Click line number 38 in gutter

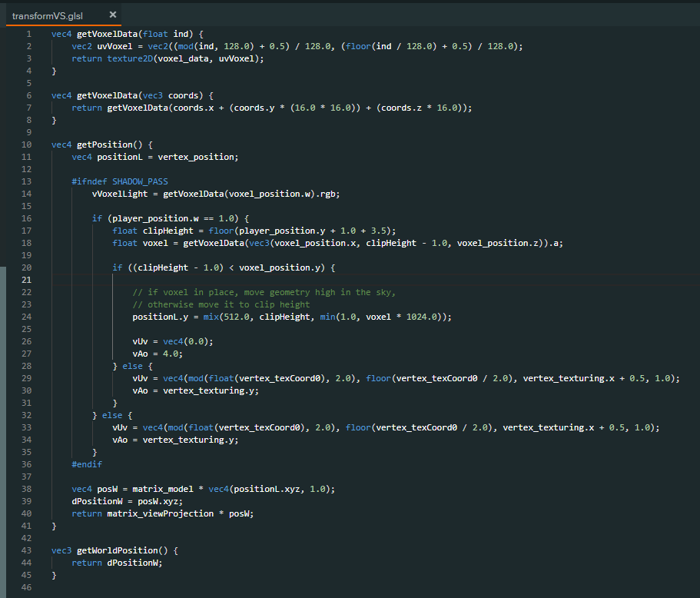pos(27,490)
